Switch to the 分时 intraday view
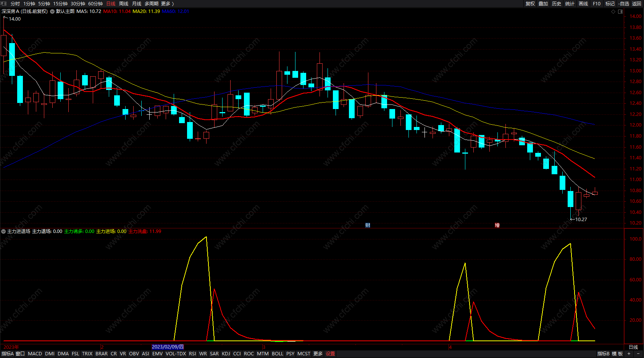Image resolution: width=644 pixels, height=358 pixels. point(15,3)
